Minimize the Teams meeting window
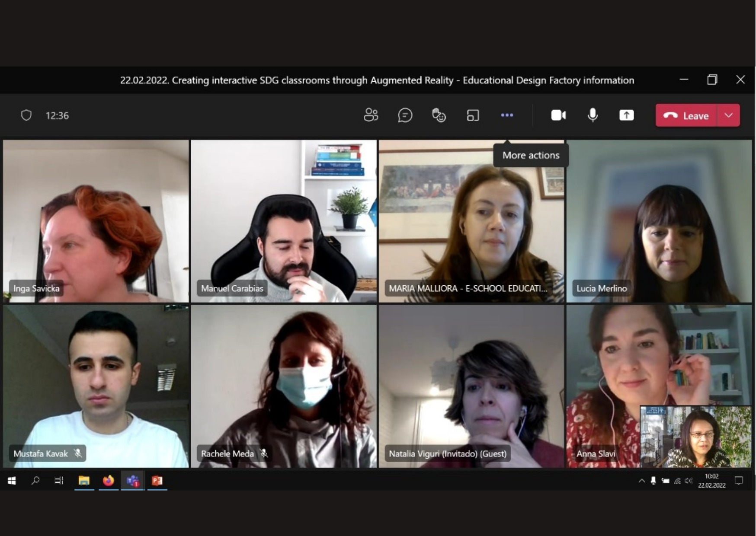 point(684,80)
